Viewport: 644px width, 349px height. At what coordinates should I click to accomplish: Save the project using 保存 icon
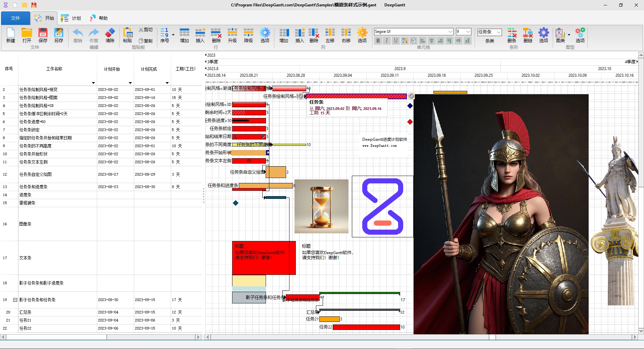click(43, 35)
